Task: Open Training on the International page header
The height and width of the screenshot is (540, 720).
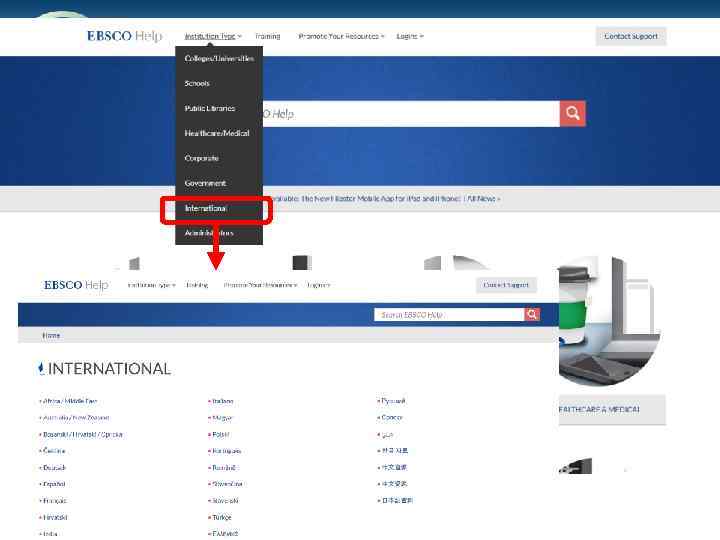Action: click(197, 285)
